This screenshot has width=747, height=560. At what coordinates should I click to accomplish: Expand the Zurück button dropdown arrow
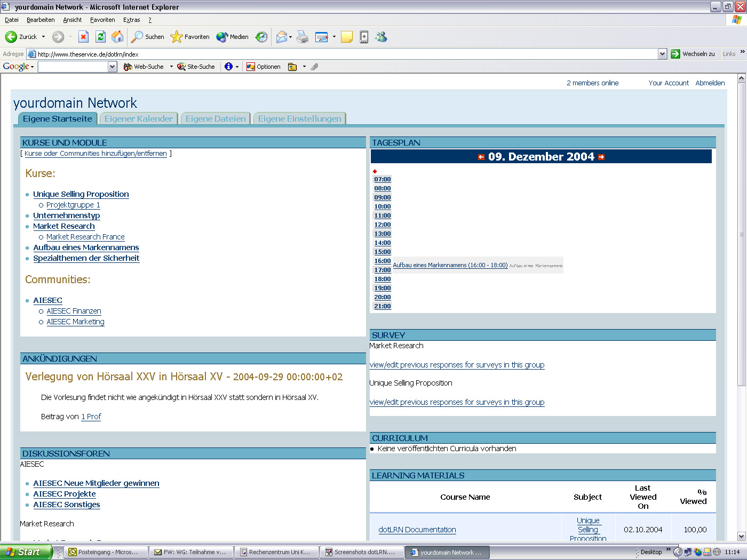pyautogui.click(x=43, y=36)
